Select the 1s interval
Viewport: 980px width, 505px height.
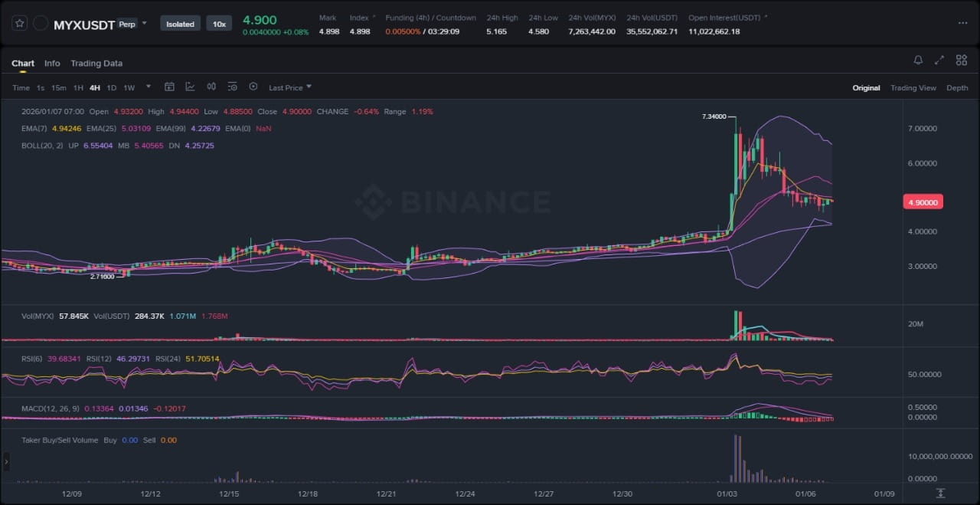41,88
